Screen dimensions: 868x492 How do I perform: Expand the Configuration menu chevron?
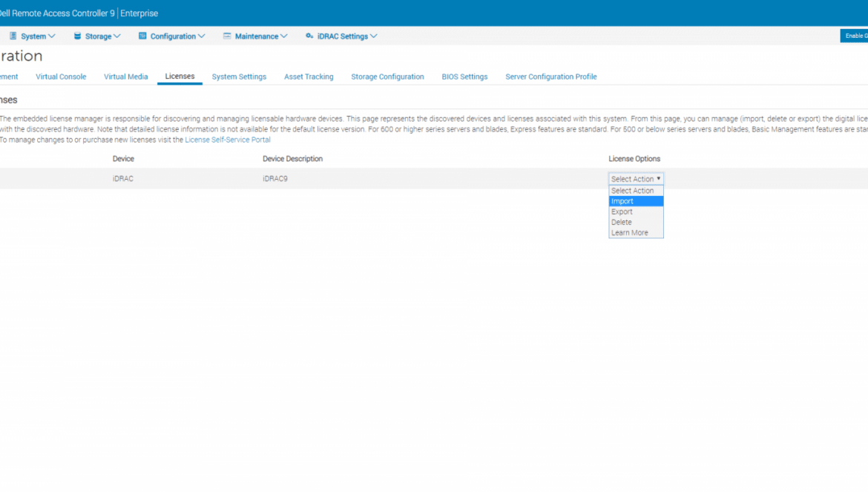tap(202, 36)
